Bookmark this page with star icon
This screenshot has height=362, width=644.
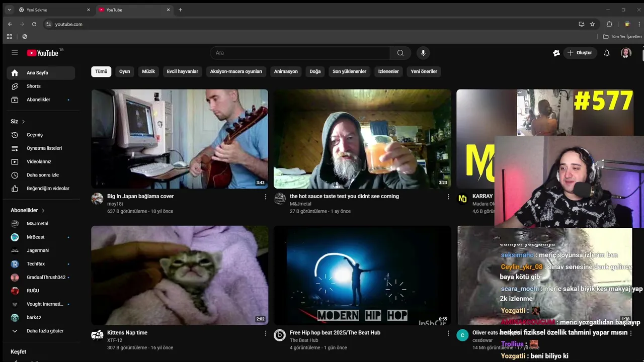[592, 24]
